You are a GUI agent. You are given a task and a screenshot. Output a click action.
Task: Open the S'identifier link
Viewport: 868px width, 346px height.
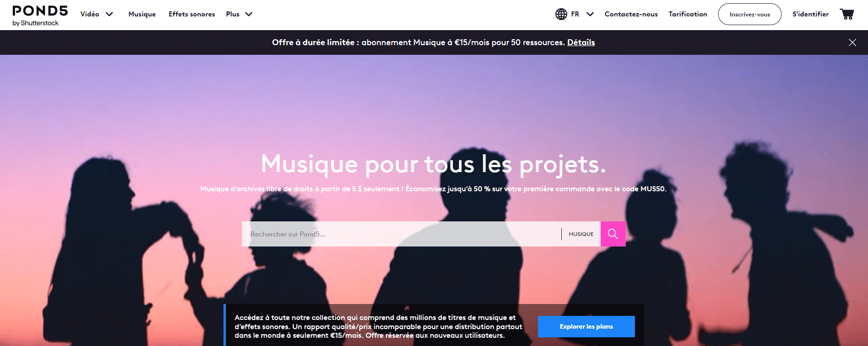pos(810,14)
